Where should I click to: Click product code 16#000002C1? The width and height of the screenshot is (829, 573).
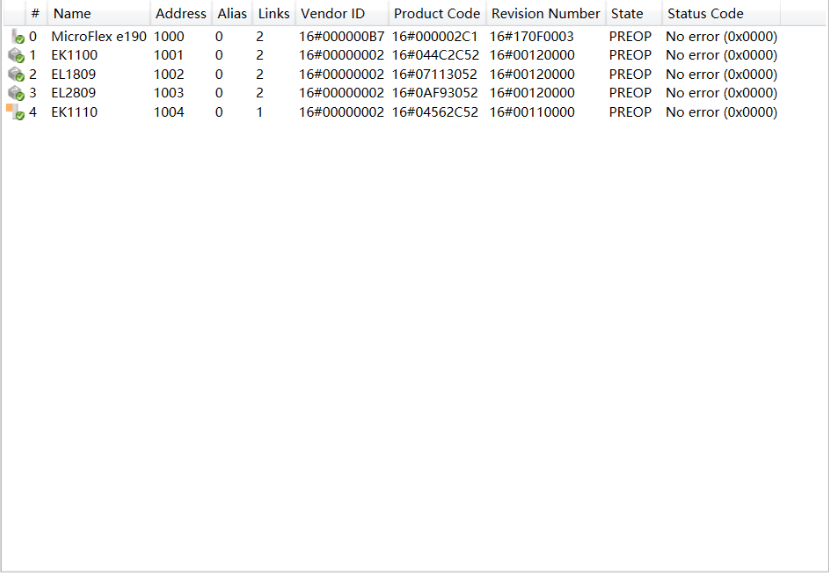click(x=435, y=36)
